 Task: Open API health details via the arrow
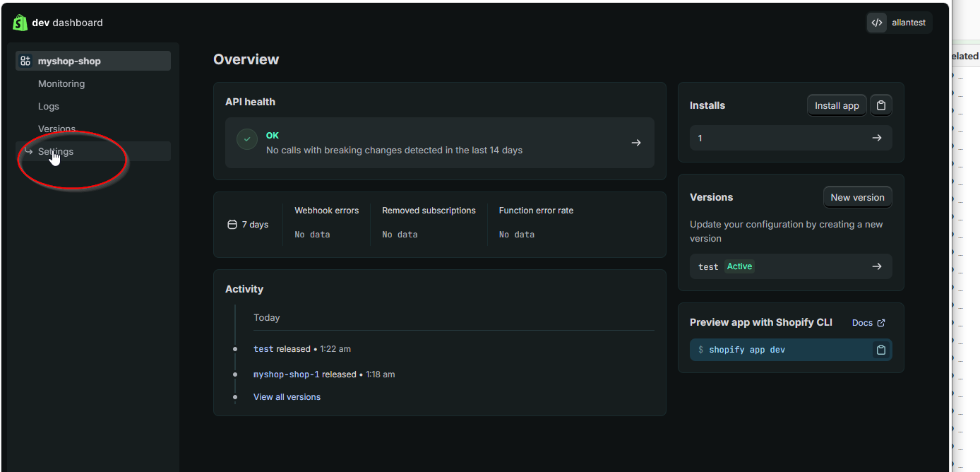tap(635, 142)
